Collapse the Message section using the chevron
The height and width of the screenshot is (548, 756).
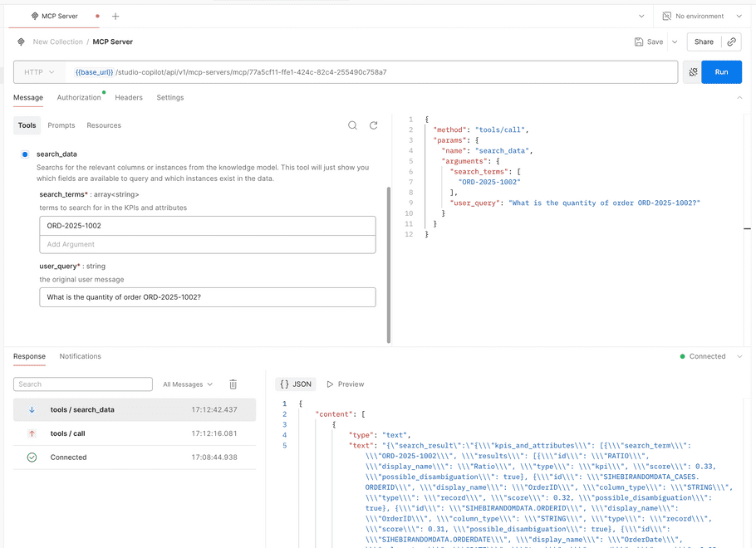[739, 97]
